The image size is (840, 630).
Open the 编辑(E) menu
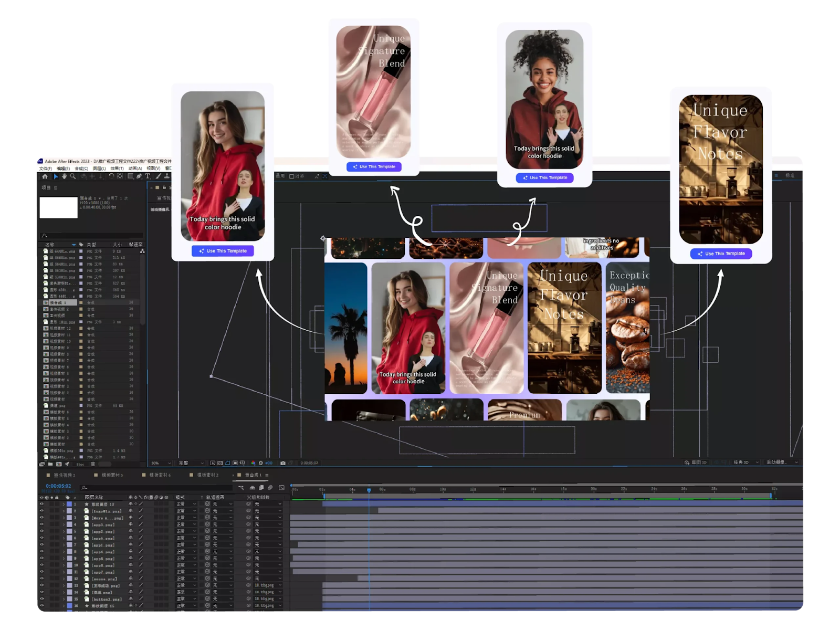tap(64, 169)
